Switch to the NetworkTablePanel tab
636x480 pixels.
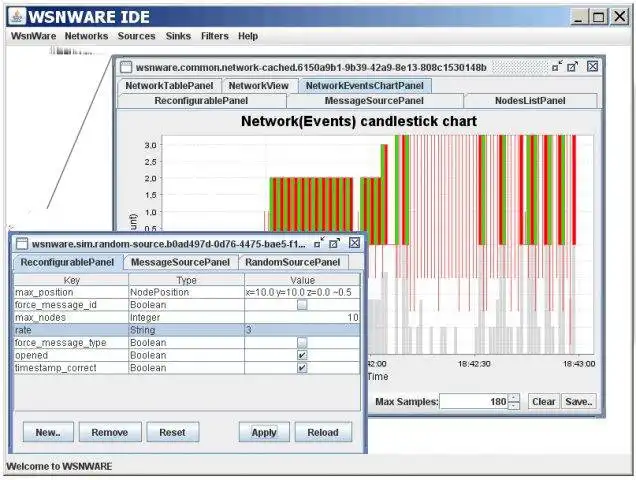pos(169,86)
